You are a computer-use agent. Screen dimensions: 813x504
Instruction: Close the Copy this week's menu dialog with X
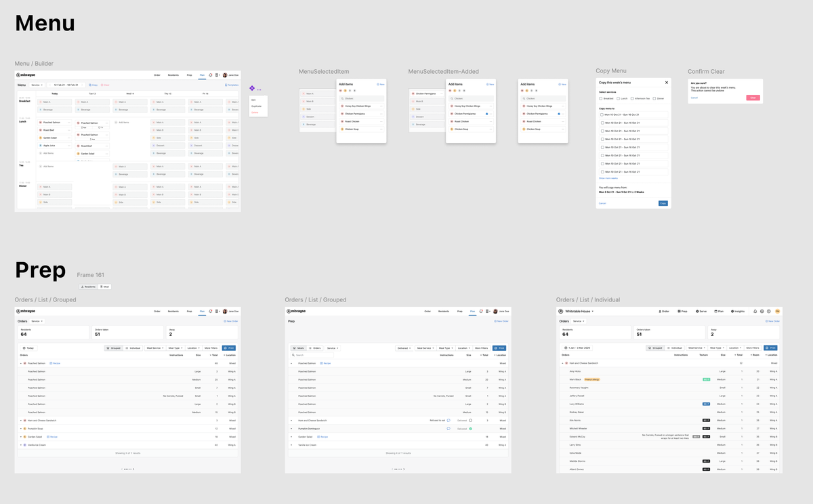point(667,83)
